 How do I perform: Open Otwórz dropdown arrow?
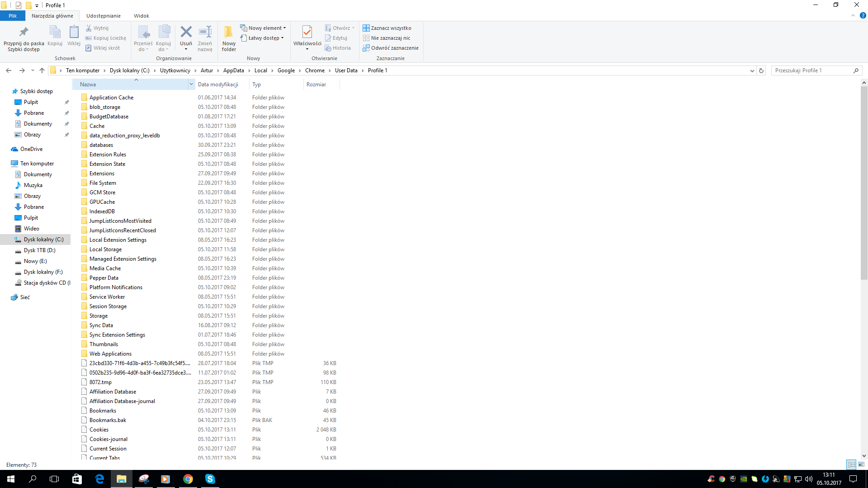tap(353, 28)
